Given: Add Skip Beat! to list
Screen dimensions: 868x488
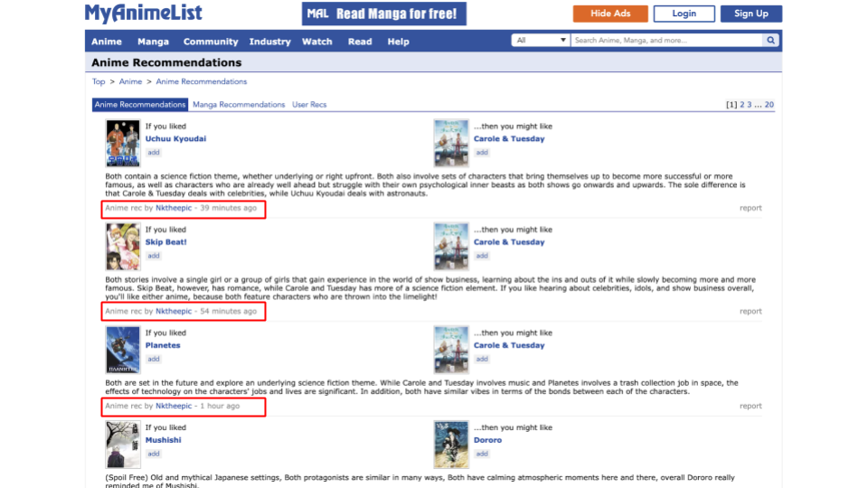Looking at the screenshot, I should [x=154, y=256].
